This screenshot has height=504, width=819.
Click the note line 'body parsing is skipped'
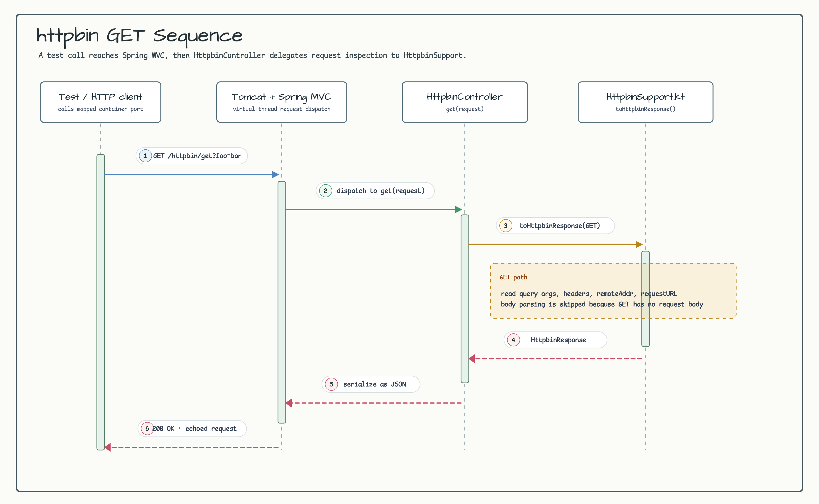(x=602, y=304)
